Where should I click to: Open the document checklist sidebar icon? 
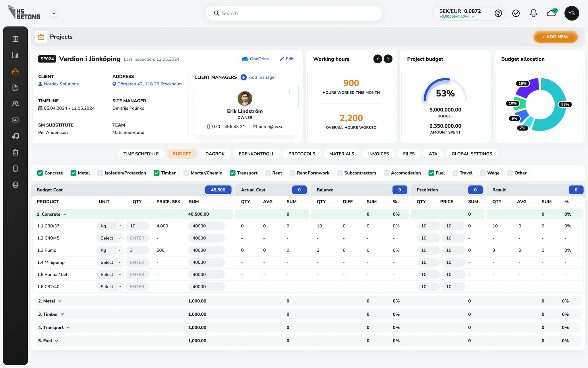(x=16, y=88)
